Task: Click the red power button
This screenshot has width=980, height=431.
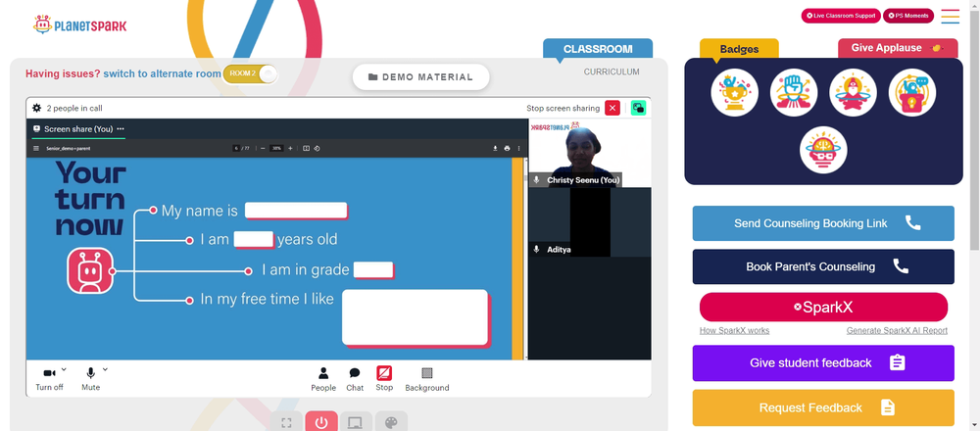Action: point(321,421)
